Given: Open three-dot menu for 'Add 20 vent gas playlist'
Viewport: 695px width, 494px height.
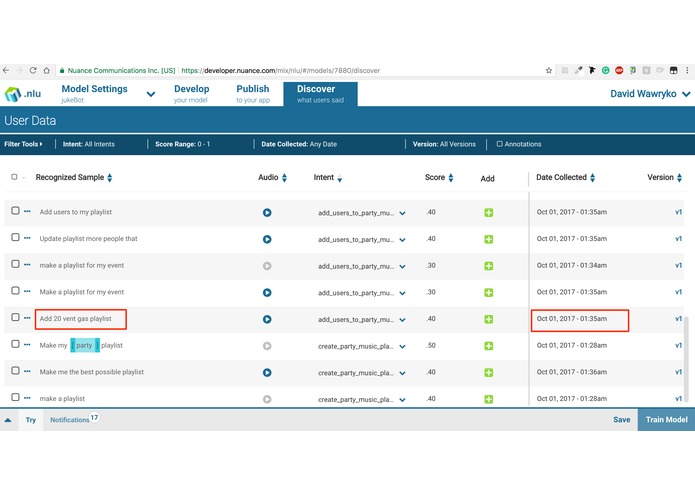Looking at the screenshot, I should [x=27, y=318].
